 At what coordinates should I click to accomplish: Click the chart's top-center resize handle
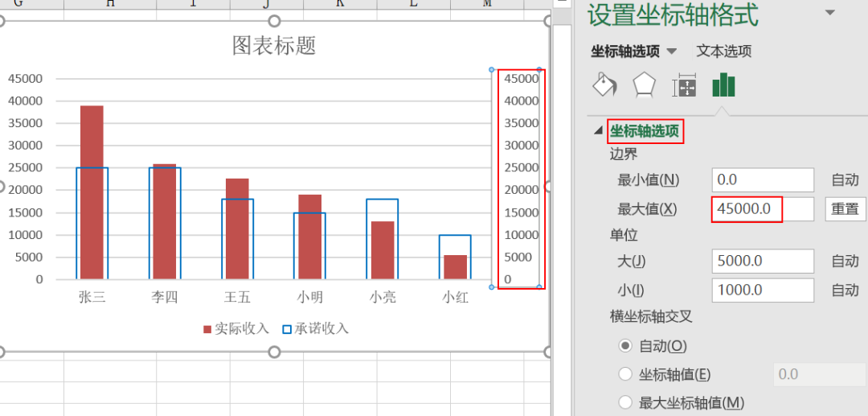274,21
